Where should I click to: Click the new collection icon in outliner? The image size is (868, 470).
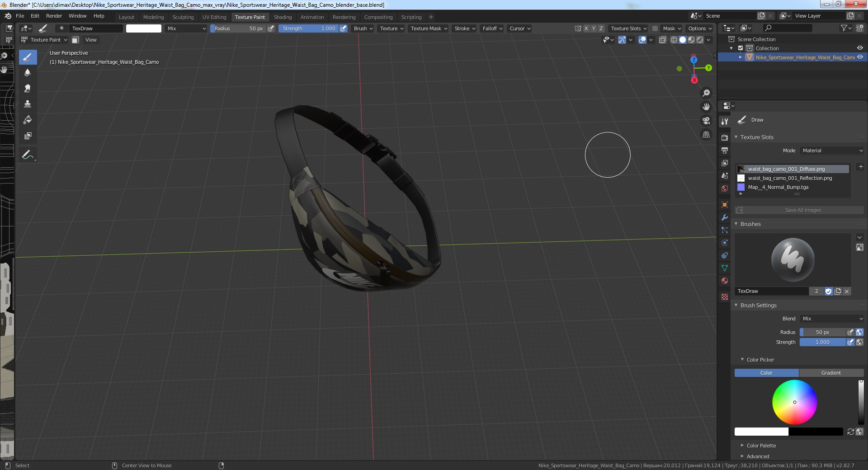point(859,28)
